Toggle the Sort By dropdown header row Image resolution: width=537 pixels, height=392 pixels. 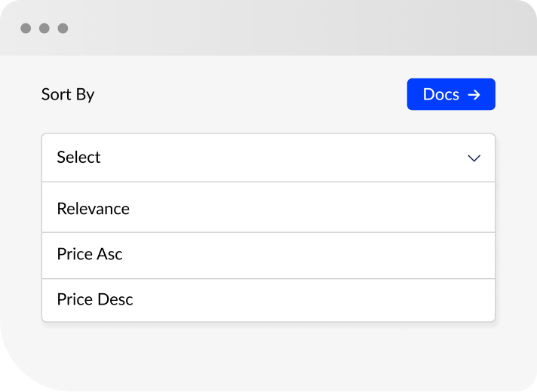(268, 158)
